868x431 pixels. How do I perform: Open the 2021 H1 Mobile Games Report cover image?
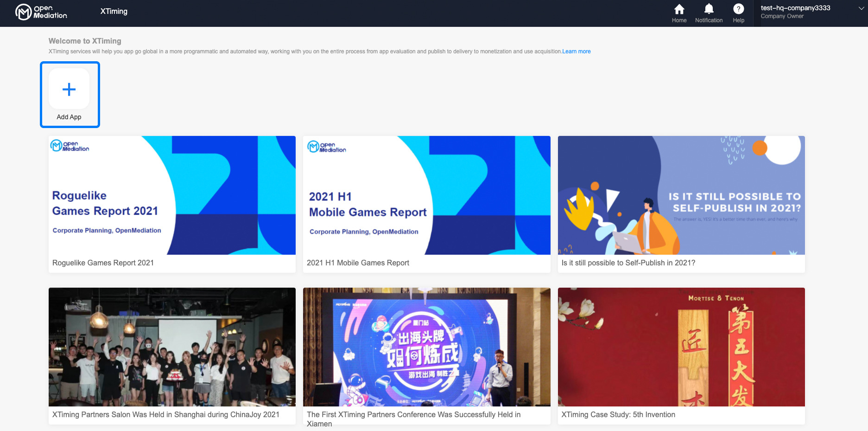(x=427, y=195)
